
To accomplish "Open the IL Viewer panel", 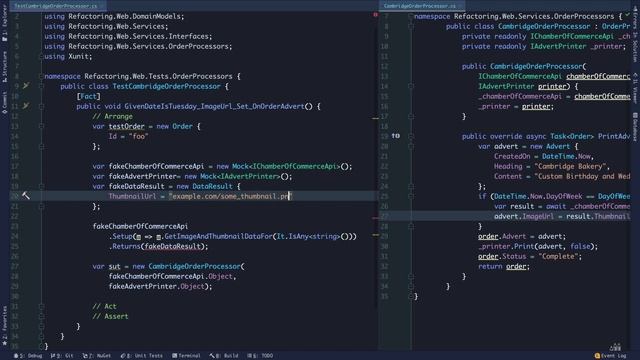I will (635, 88).
